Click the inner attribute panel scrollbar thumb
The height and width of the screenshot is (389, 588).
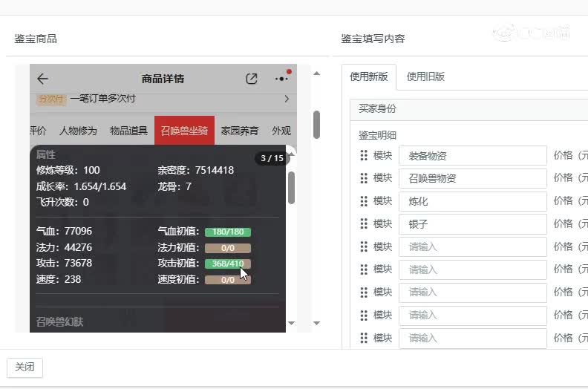(x=291, y=188)
